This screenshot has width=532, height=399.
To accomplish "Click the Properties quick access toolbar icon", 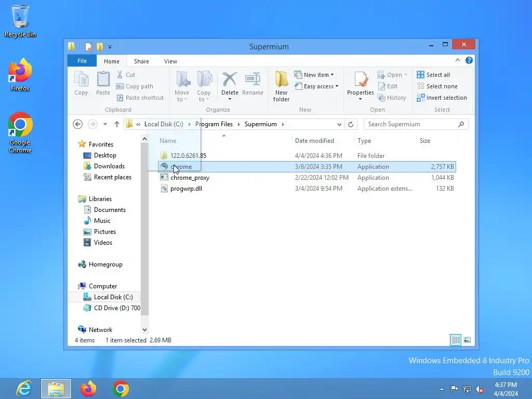I will click(88, 46).
